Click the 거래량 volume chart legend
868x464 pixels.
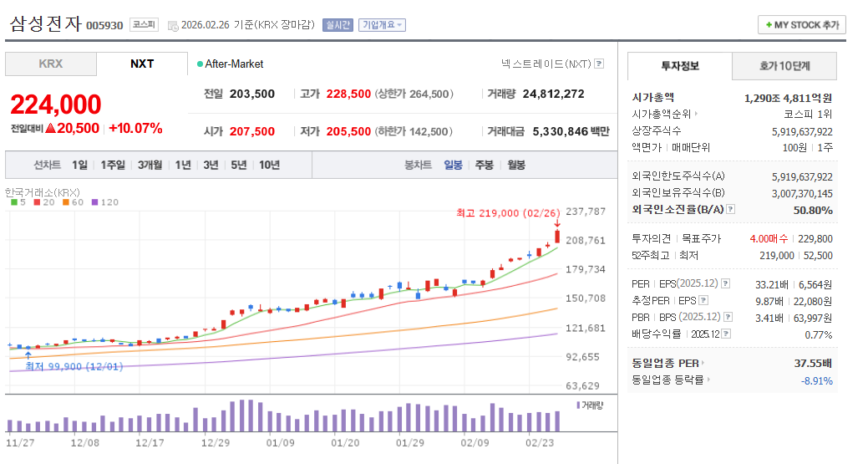click(590, 405)
